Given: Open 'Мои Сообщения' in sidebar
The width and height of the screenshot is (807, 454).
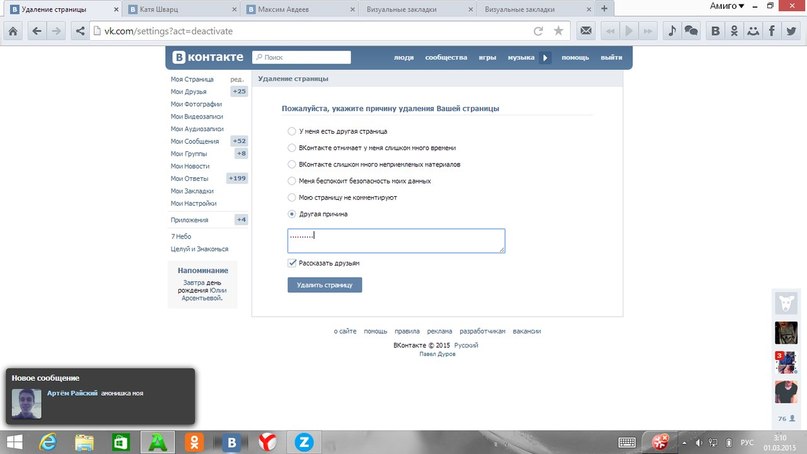Looking at the screenshot, I should point(195,141).
